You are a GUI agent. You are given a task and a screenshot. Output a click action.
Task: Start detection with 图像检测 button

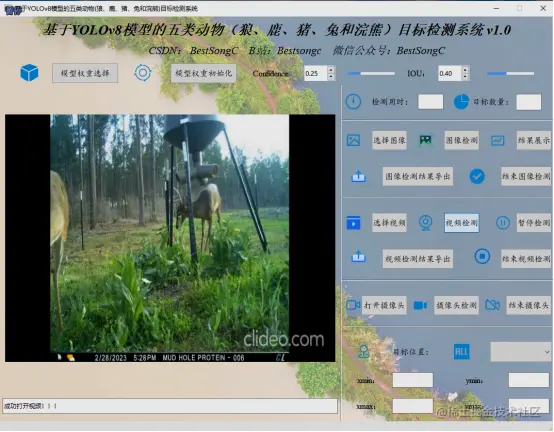tap(461, 140)
